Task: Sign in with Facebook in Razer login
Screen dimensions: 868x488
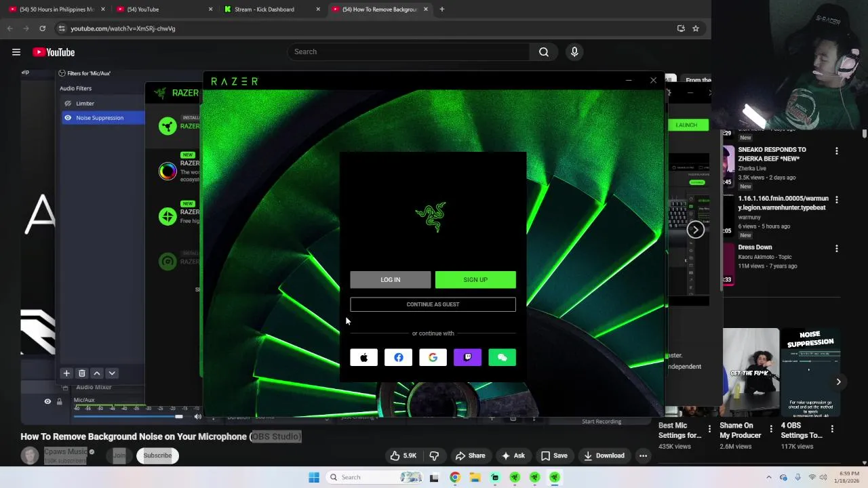Action: click(x=398, y=357)
